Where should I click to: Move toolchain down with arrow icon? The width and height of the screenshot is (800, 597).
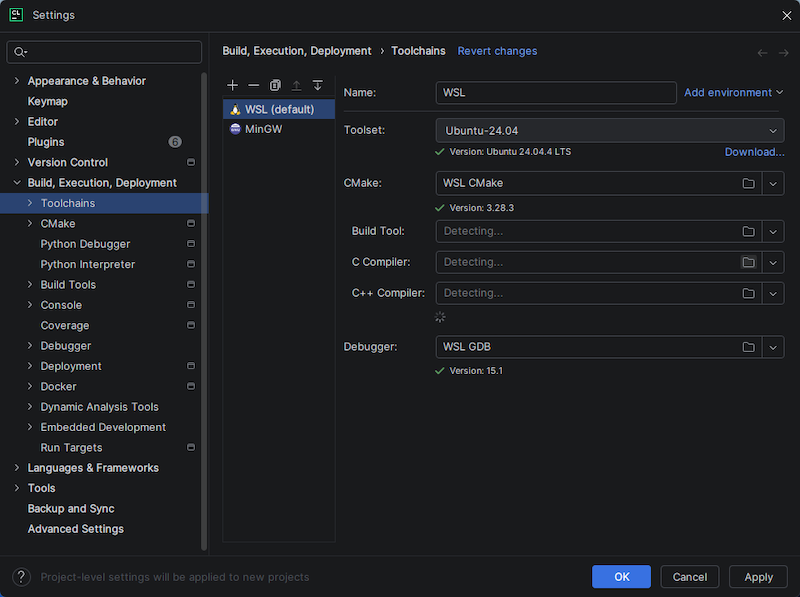point(317,85)
